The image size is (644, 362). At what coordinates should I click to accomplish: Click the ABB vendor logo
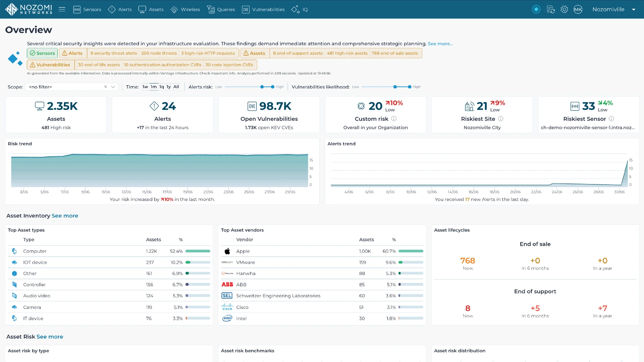pos(227,285)
